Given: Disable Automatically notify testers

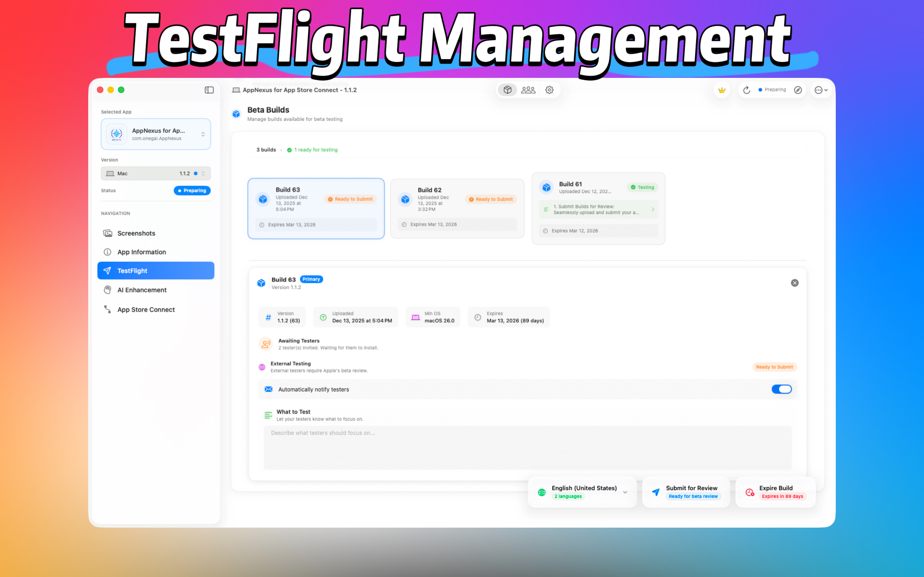Looking at the screenshot, I should pos(782,389).
